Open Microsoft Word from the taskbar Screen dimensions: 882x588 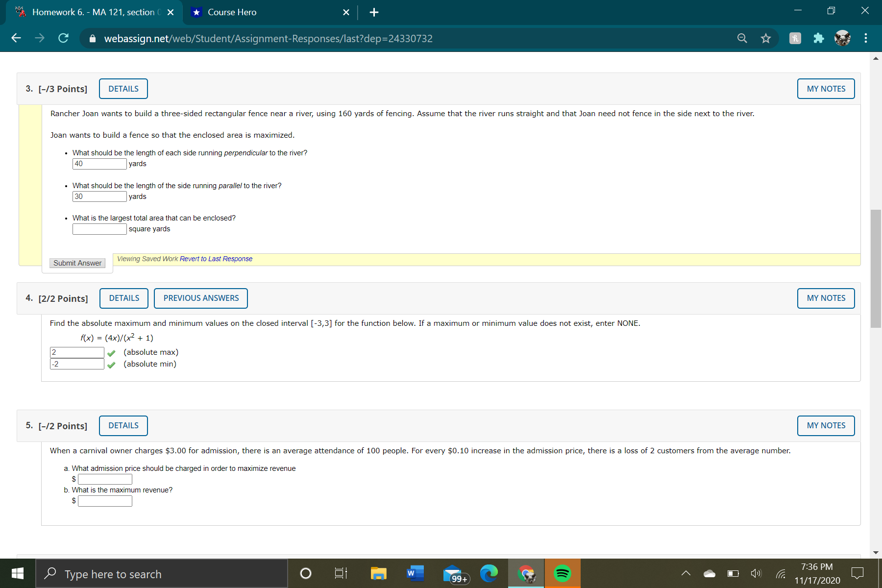[x=415, y=573]
